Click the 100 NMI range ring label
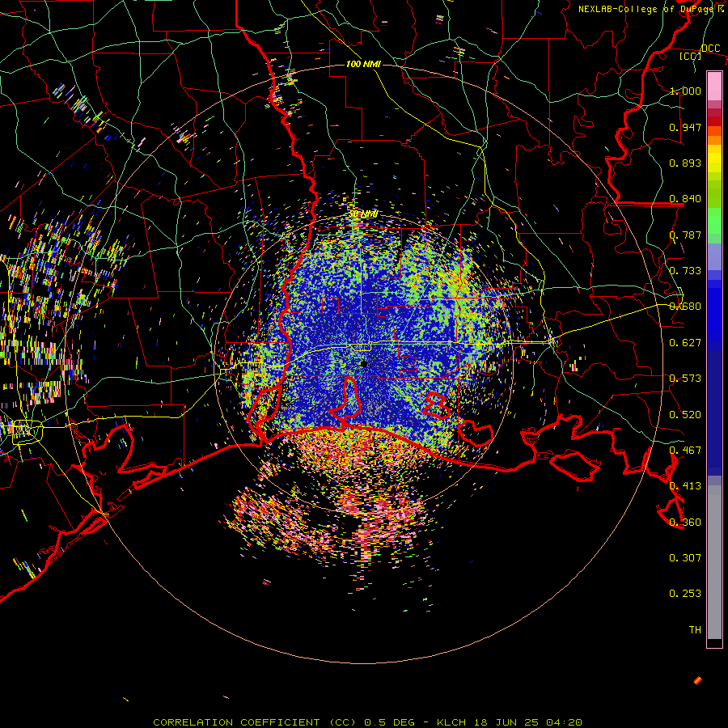This screenshot has width=728, height=728. 363,64
